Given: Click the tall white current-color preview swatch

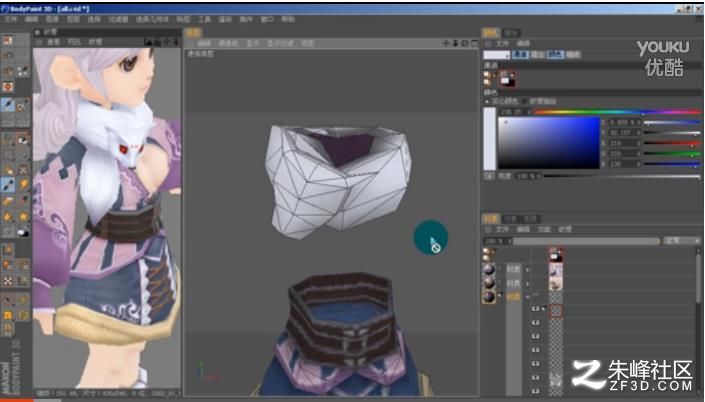Looking at the screenshot, I should pyautogui.click(x=489, y=138).
